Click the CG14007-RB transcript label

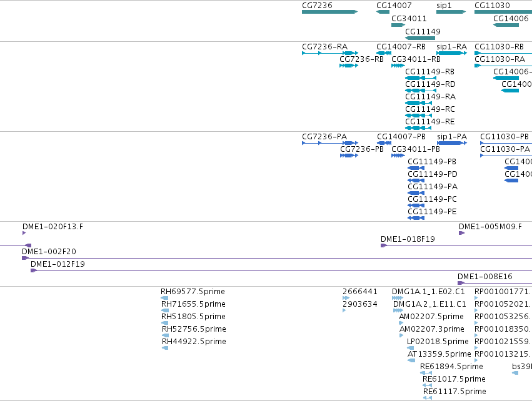coord(401,47)
